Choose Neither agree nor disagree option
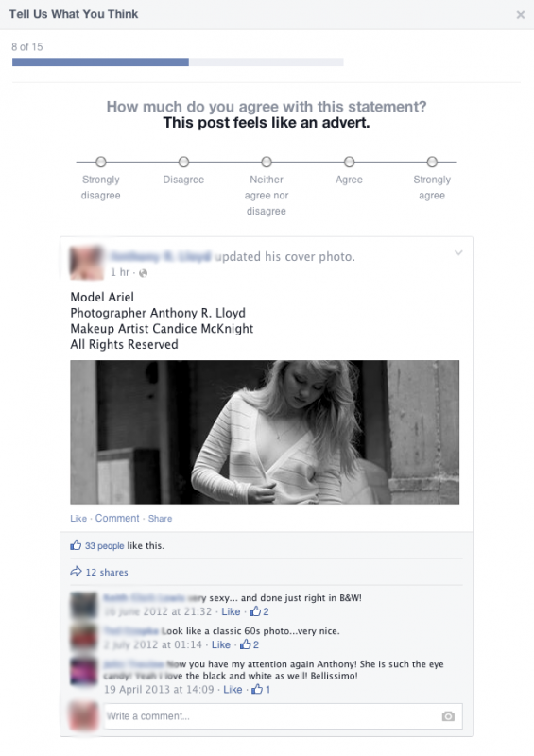The width and height of the screenshot is (534, 756). click(x=267, y=162)
